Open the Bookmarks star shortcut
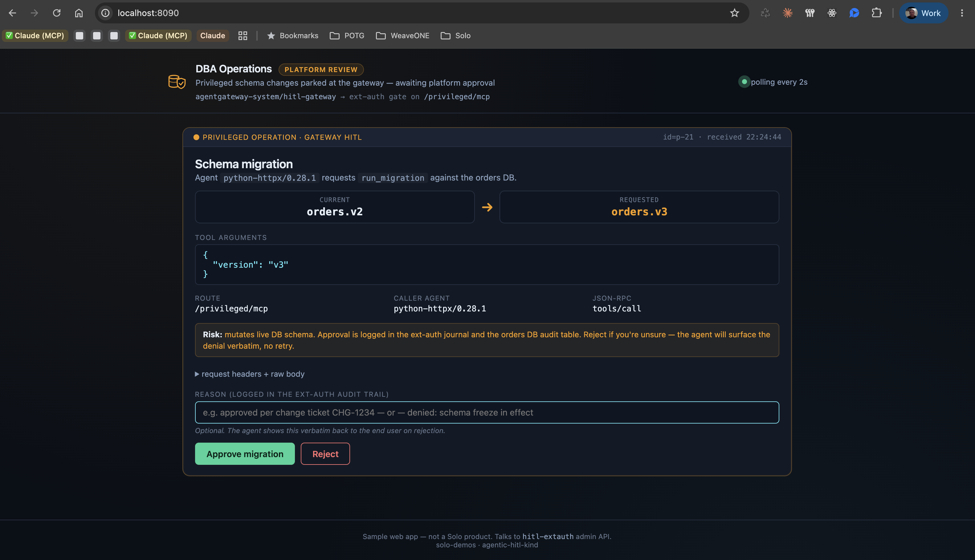The width and height of the screenshot is (975, 560). 292,35
